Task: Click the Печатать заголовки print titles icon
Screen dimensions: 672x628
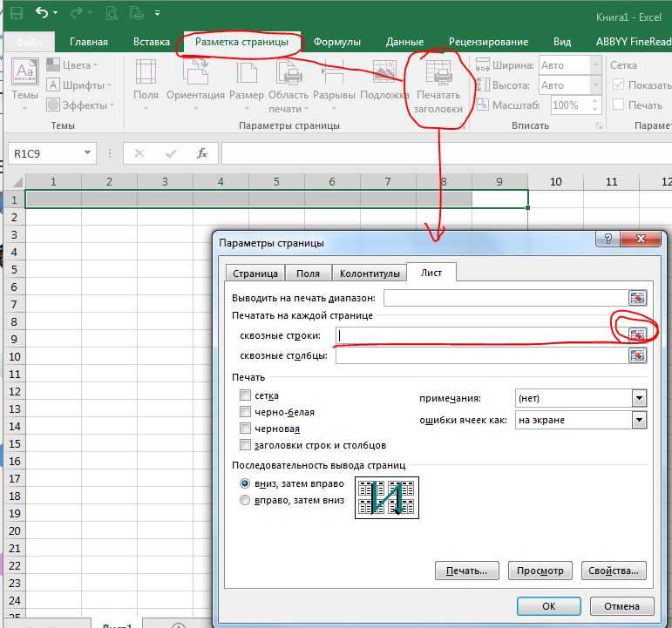Action: (438, 72)
